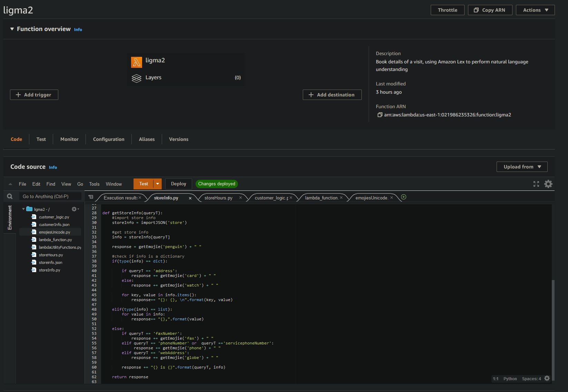Click file icon of storeinfo.json
This screenshot has height=392, width=568.
33,262
